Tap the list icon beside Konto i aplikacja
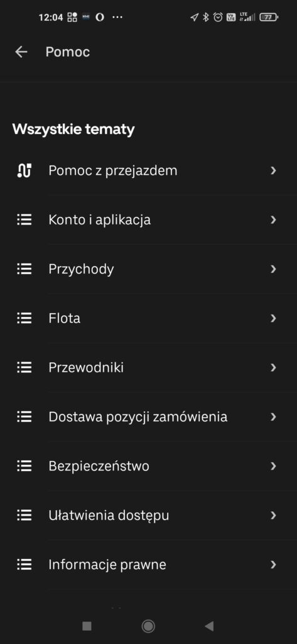297x644 pixels. pos(24,219)
